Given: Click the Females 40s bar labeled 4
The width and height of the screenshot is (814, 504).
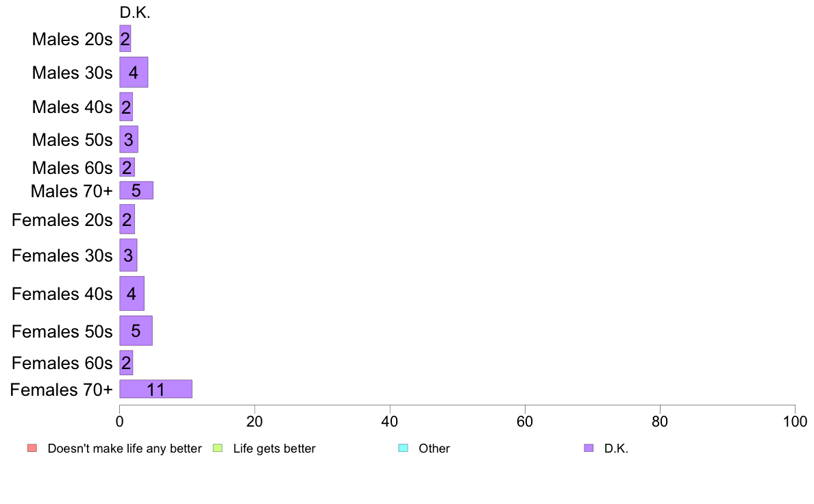Looking at the screenshot, I should tap(132, 294).
